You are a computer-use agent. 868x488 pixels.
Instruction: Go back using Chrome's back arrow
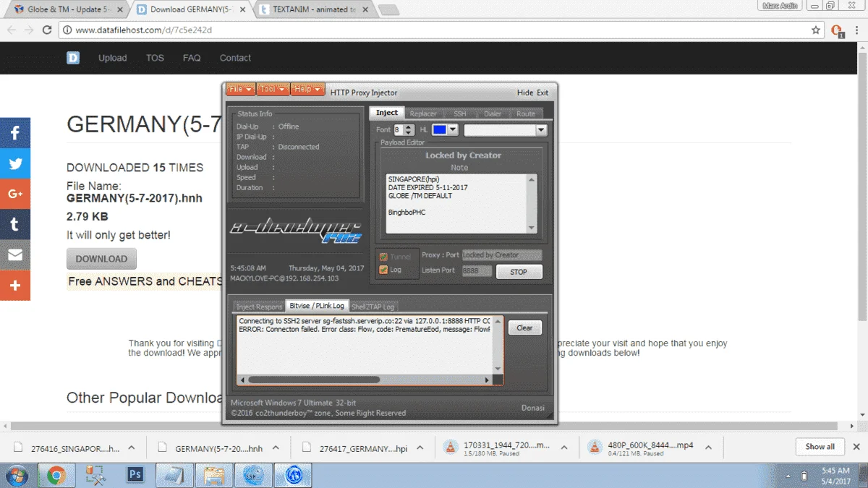coord(12,30)
